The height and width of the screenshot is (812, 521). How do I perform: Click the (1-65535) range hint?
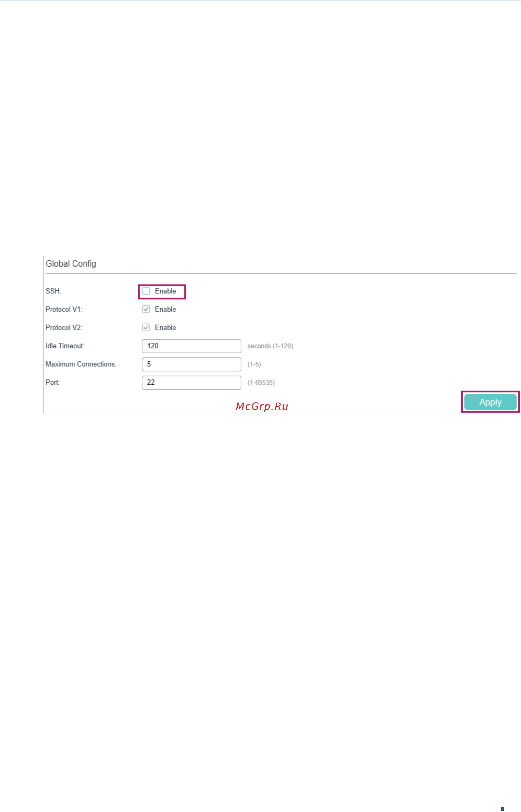click(261, 383)
